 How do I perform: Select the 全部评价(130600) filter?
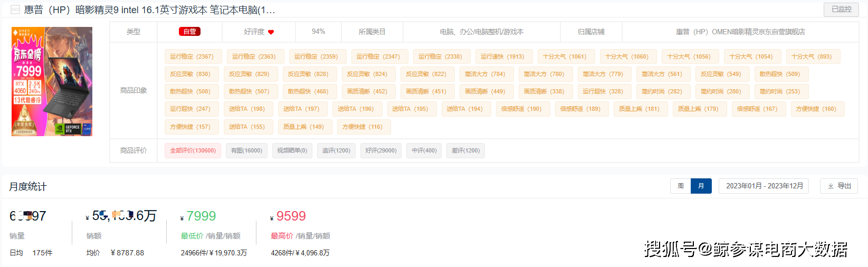tap(193, 150)
